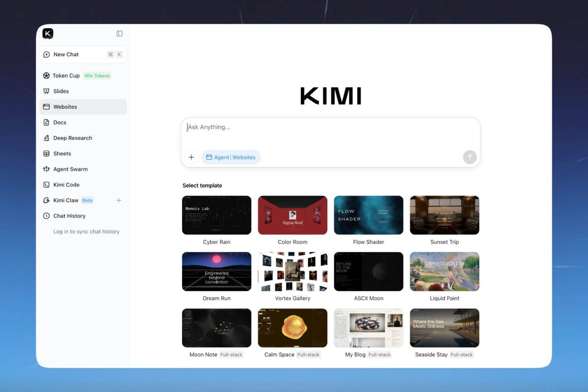Select the Calm Space template thumbnail
Viewport: 588px width, 392px height.
pyautogui.click(x=292, y=328)
